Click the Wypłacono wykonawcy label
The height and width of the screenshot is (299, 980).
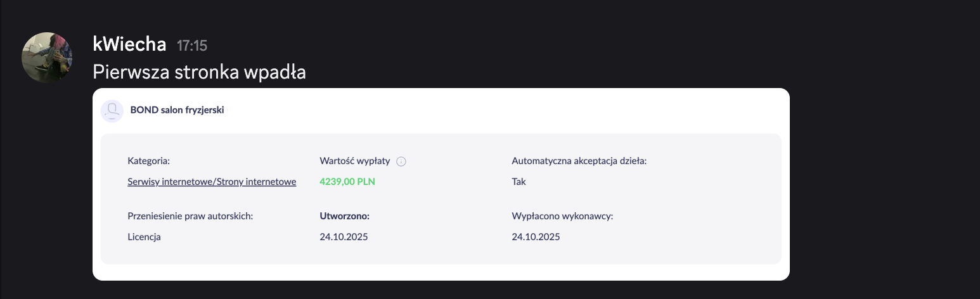(x=562, y=216)
